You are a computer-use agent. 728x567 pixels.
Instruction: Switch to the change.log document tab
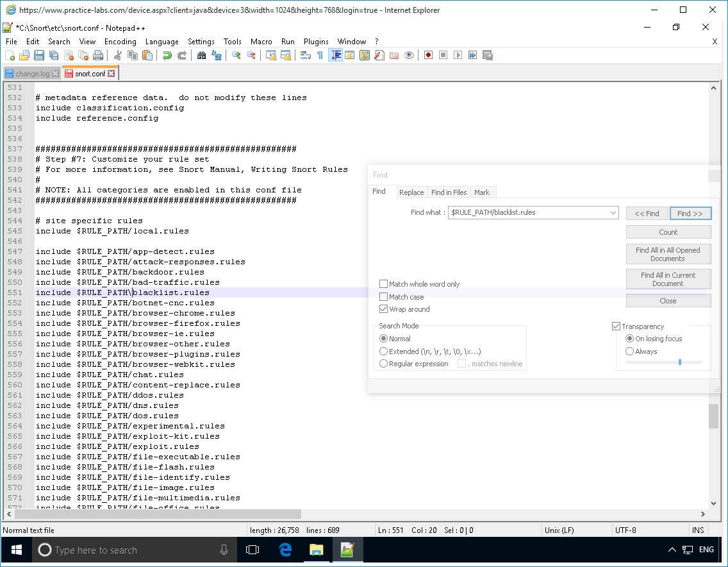tap(32, 74)
